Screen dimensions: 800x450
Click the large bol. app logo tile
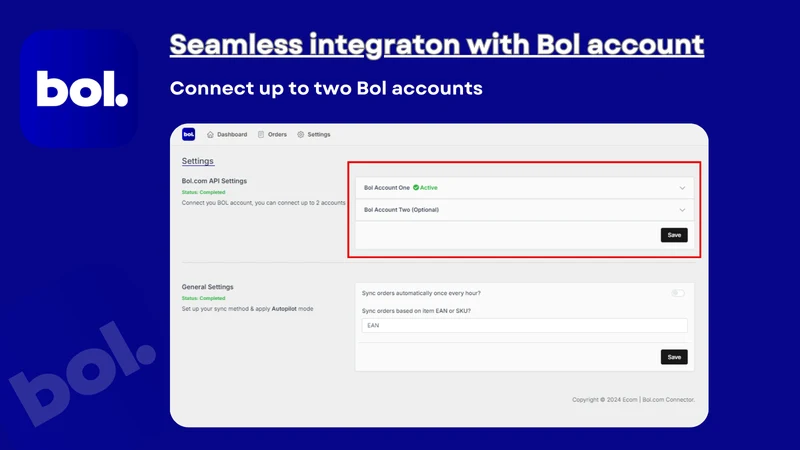click(79, 89)
